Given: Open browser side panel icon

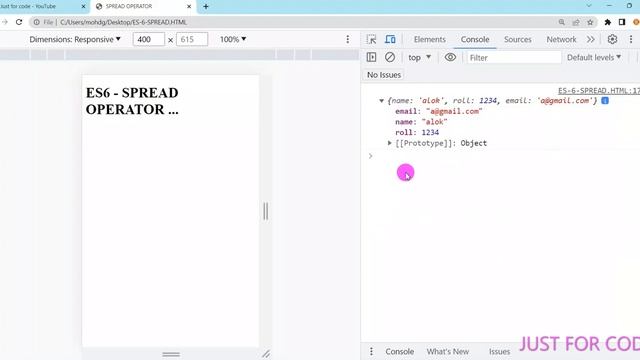Looking at the screenshot, I should tap(622, 22).
